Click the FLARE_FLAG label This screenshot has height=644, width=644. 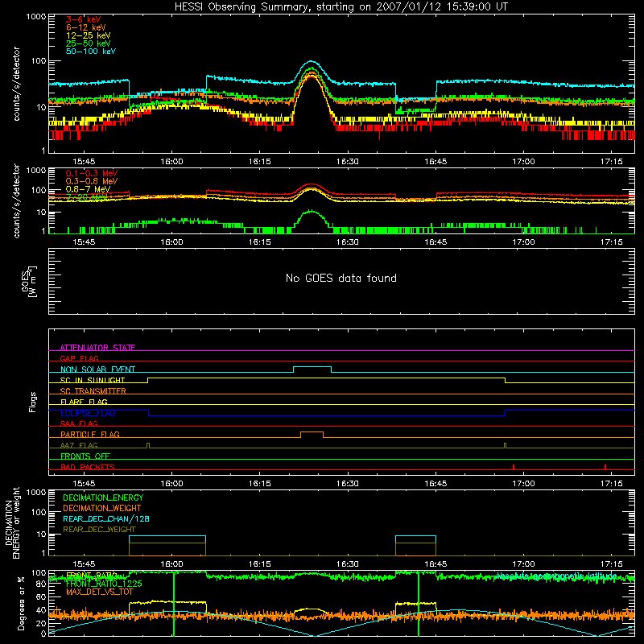click(84, 402)
